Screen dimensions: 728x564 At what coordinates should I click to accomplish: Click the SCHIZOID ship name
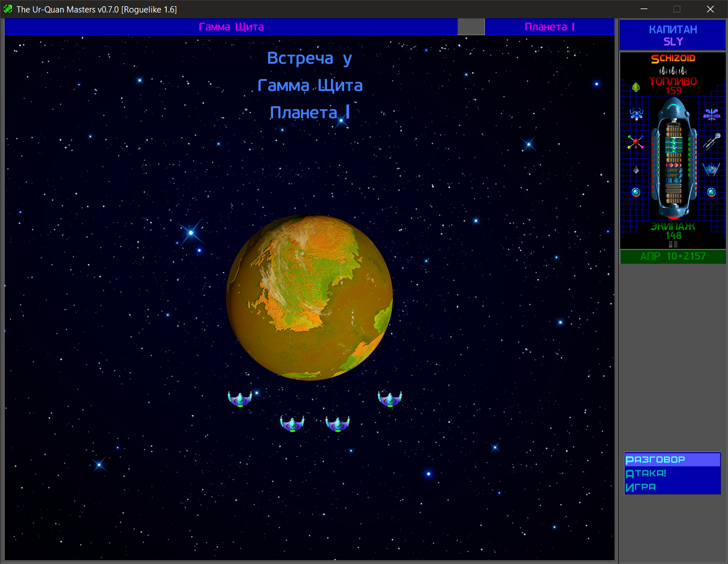pos(673,59)
